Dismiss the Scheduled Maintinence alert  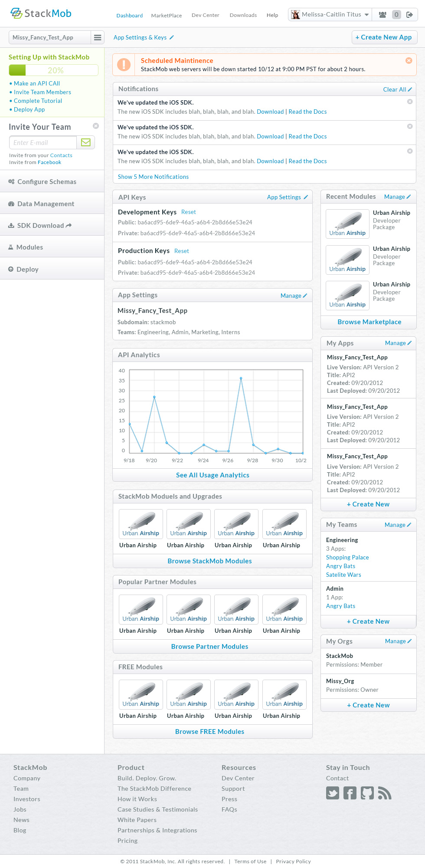[409, 60]
